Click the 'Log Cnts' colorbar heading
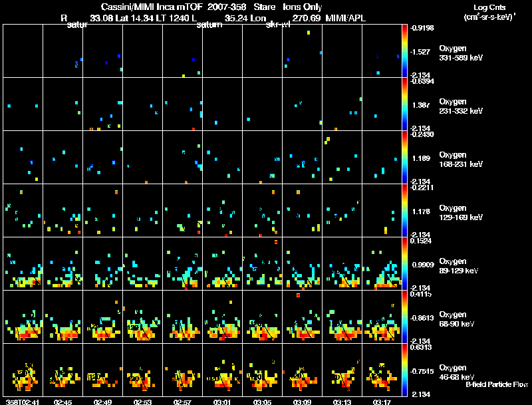The height and width of the screenshot is (405, 532). click(x=489, y=7)
